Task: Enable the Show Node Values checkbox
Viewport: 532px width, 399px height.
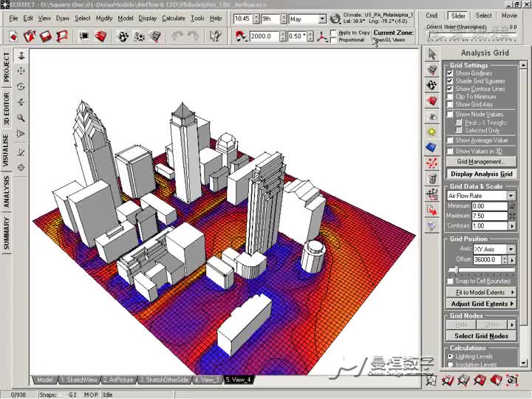Action: (450, 115)
